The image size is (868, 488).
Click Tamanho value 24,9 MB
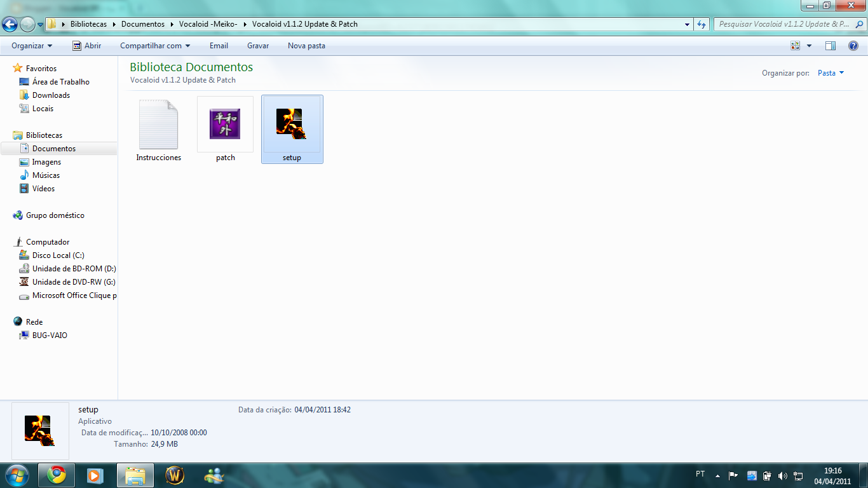pos(164,444)
